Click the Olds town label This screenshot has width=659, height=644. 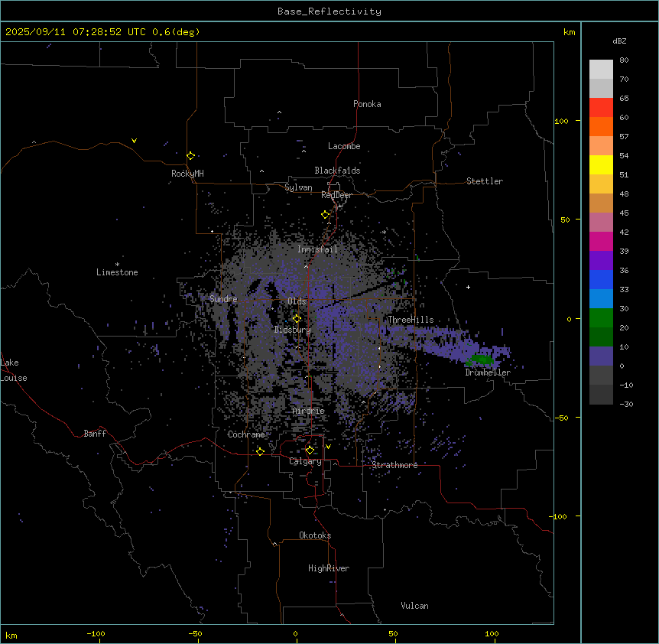[x=297, y=301]
